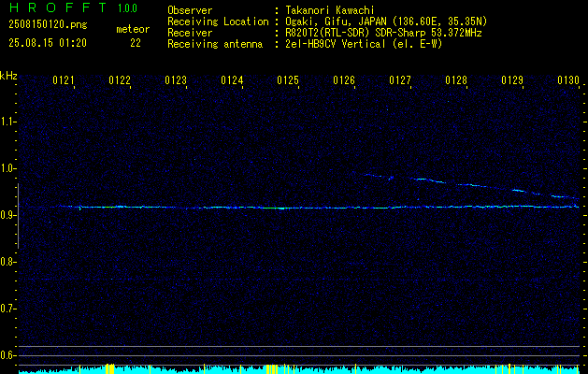The image size is (588, 374).
Task: Click the 0130 time marker
Action: (568, 80)
